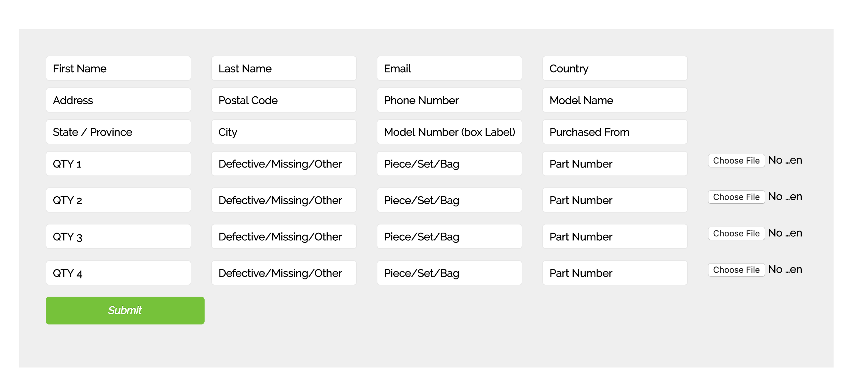Screen dimensions: 868x392
Task: Click Defective/Missing/Other field in QTY 2 row
Action: 284,200
